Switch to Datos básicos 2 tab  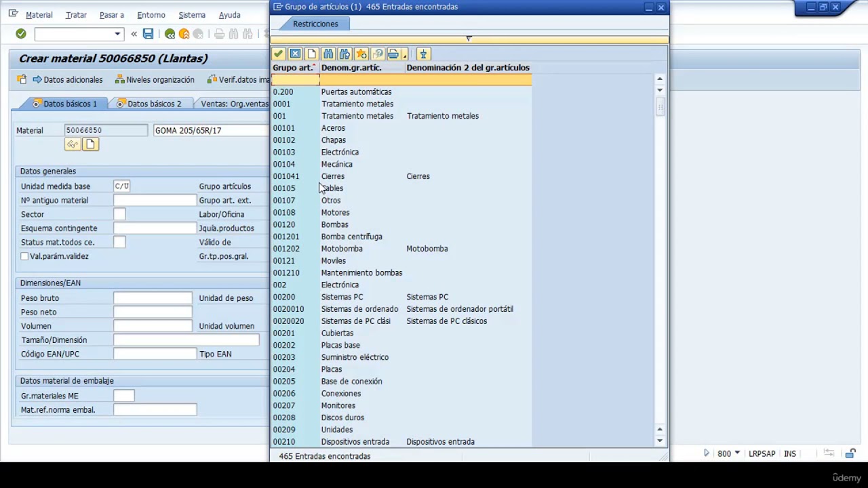(149, 104)
